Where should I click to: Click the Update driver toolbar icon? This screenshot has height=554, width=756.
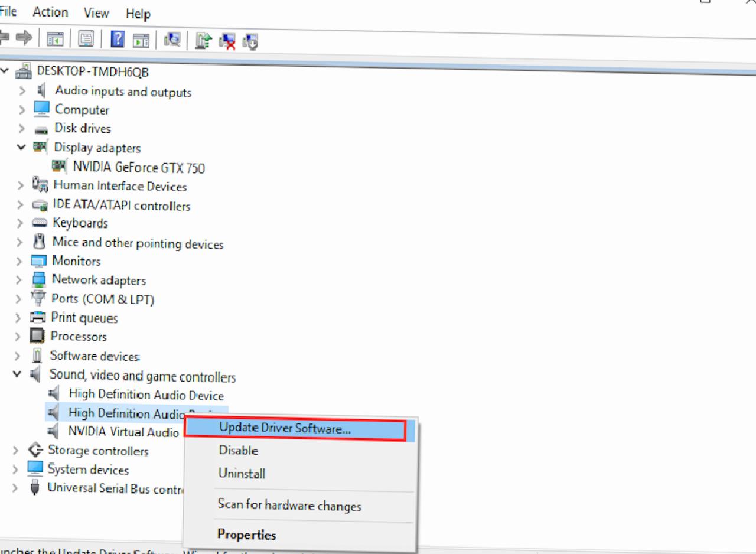(204, 41)
